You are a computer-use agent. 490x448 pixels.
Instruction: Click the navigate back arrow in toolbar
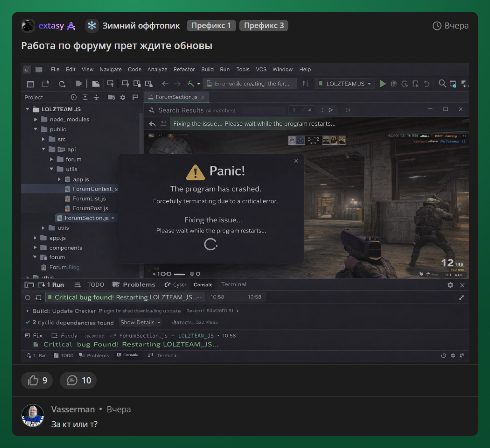coord(165,84)
